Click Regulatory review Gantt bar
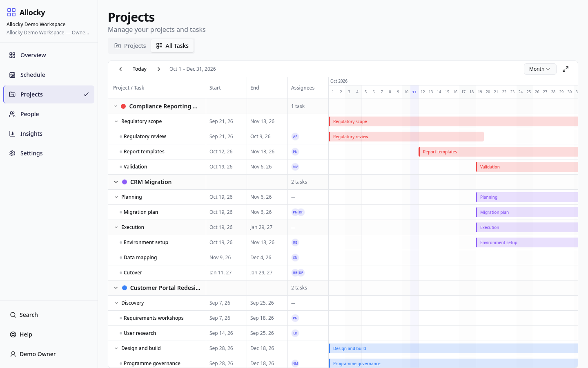Viewport: 588px width, 368px height. pyautogui.click(x=406, y=137)
